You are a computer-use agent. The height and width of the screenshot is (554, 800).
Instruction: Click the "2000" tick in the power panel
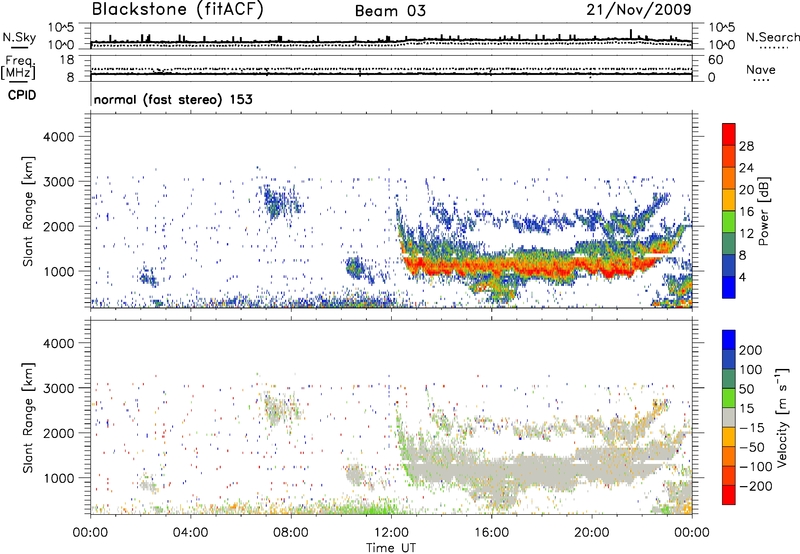(x=59, y=226)
